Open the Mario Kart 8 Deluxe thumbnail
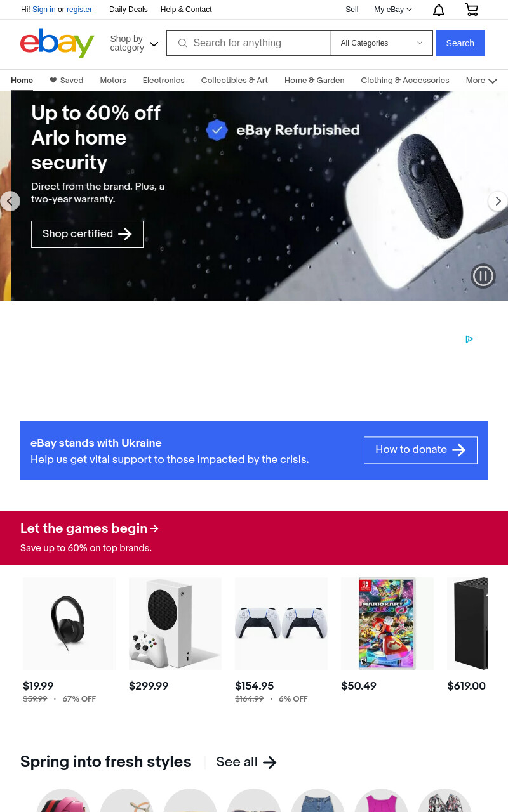The height and width of the screenshot is (812, 508). [387, 624]
